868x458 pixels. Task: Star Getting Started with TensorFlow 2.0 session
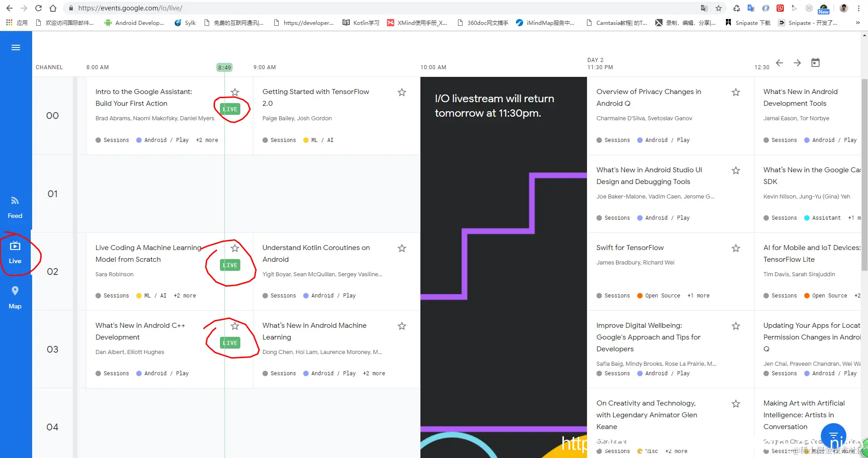pos(402,92)
